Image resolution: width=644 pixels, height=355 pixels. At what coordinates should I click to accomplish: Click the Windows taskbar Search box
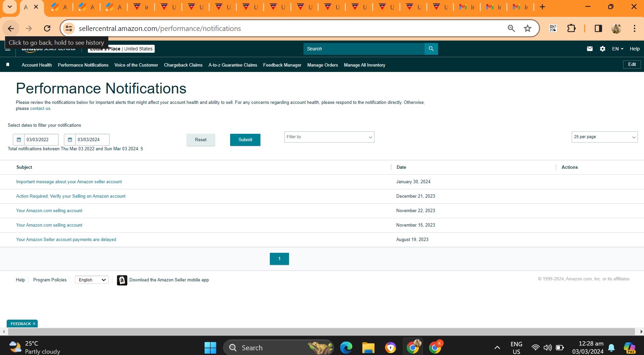(279, 348)
